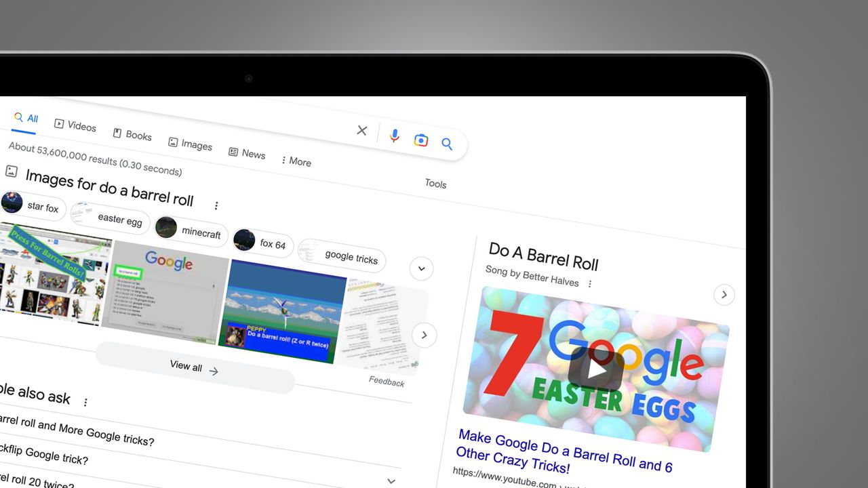
Task: Select the minecraft filter chip
Action: tap(191, 230)
